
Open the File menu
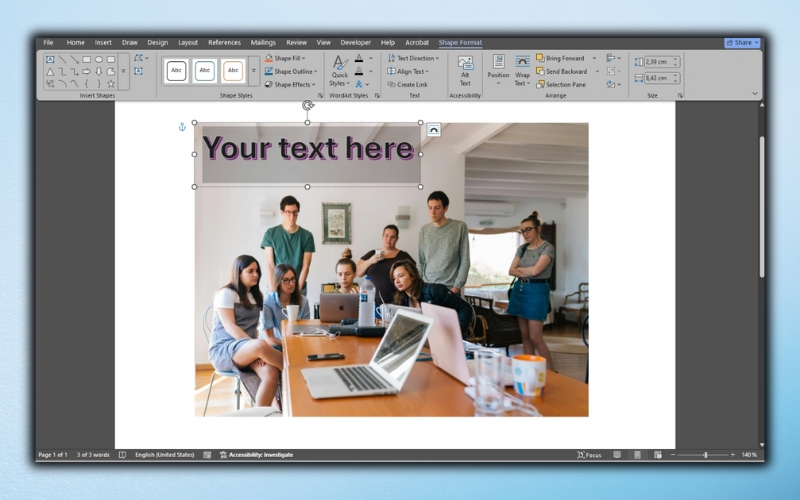pyautogui.click(x=48, y=42)
